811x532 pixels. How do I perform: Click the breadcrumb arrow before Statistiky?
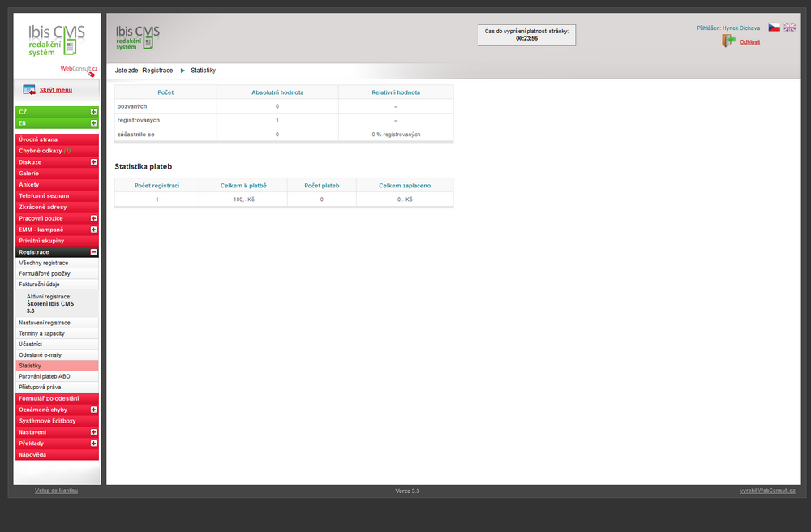[182, 71]
